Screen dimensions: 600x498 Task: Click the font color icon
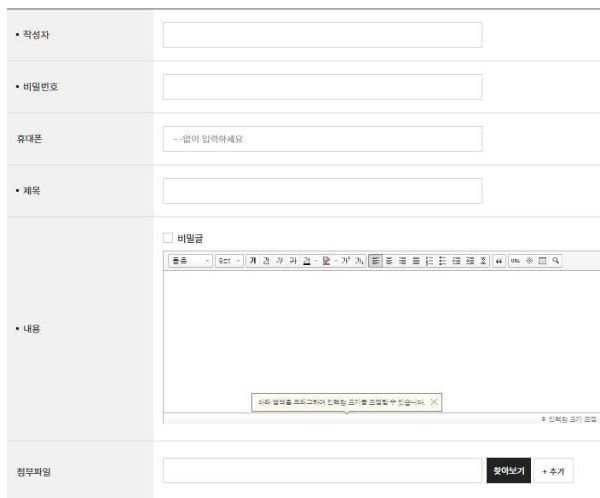[307, 261]
